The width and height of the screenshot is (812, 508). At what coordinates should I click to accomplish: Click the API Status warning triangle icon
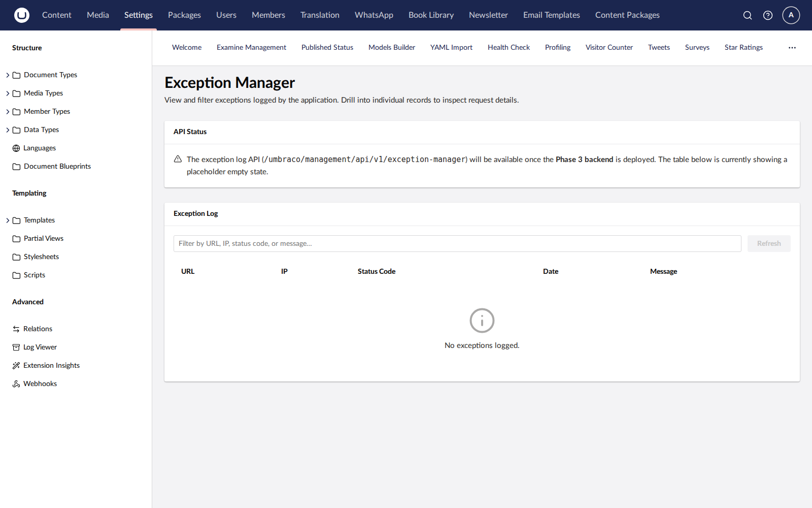[178, 159]
